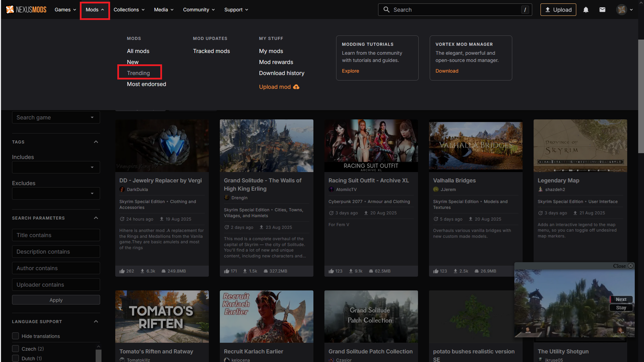Viewport: 644px width, 362px height.
Task: Click the Title contains input field
Action: pyautogui.click(x=56, y=235)
